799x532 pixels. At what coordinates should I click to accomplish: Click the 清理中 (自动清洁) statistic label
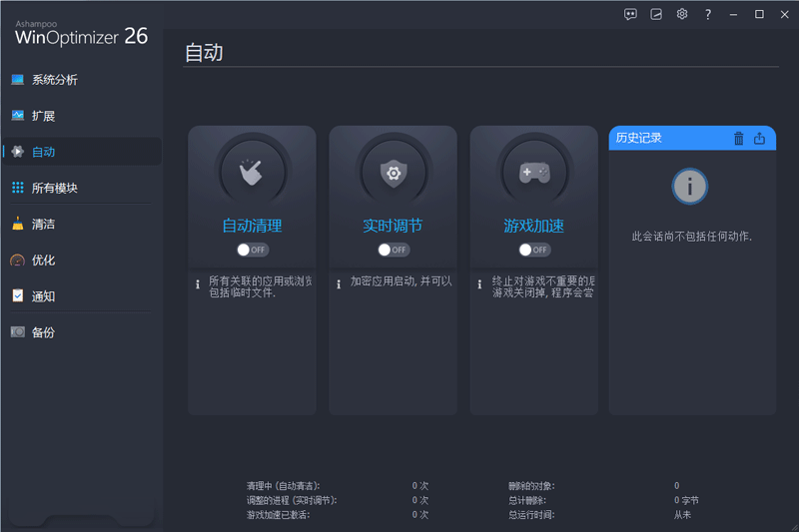tap(284, 486)
